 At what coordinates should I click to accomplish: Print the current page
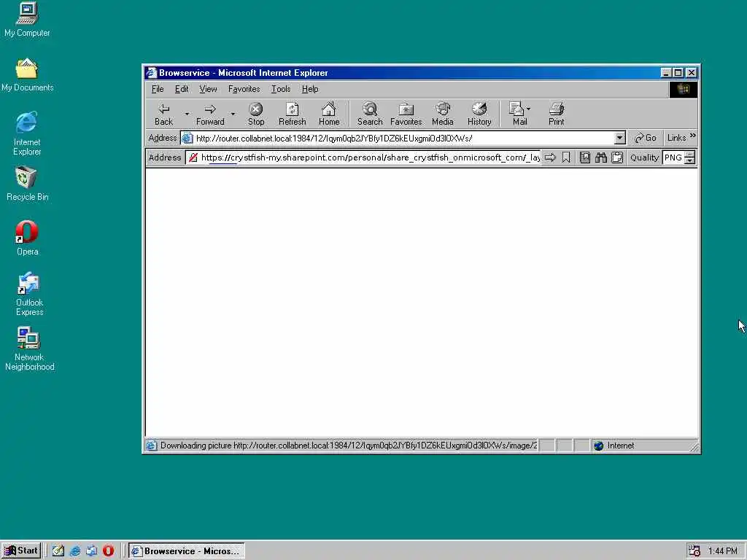tap(556, 114)
